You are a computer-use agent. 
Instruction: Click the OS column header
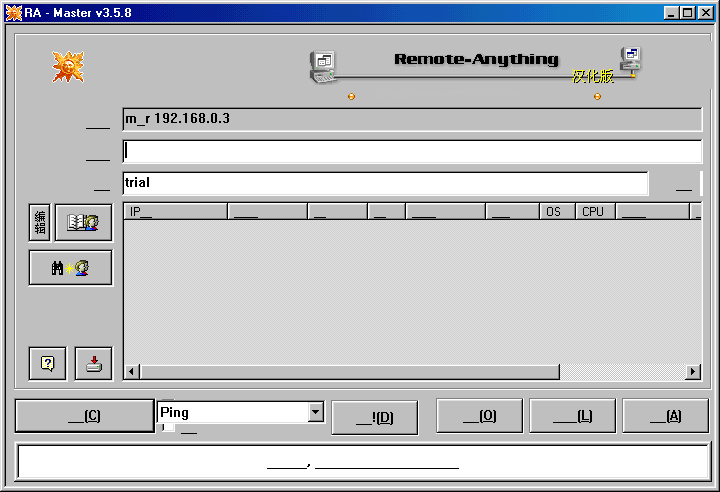pyautogui.click(x=553, y=212)
